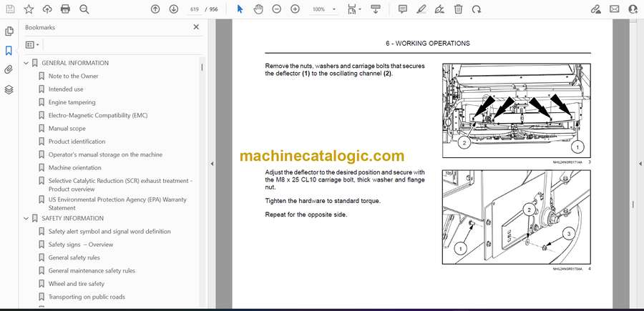Collapse the SAFETY INFORMATION bookmark section
Viewport: 644px width, 311px height.
[x=26, y=219]
